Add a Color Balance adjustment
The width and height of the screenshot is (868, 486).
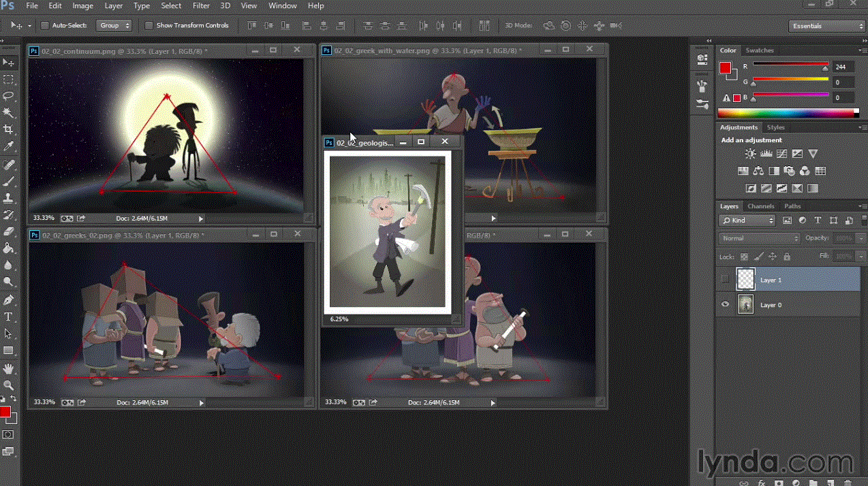758,172
